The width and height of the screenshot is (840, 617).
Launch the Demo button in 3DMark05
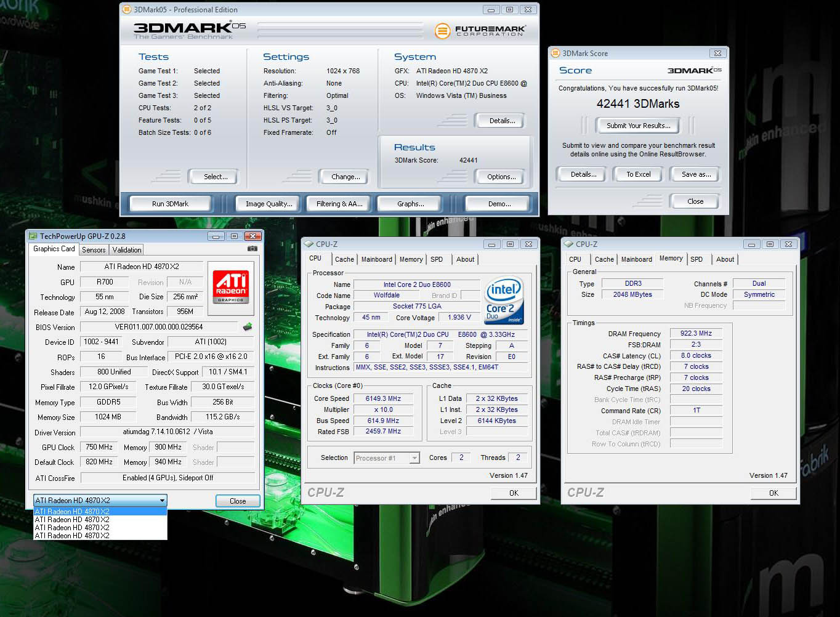point(499,204)
